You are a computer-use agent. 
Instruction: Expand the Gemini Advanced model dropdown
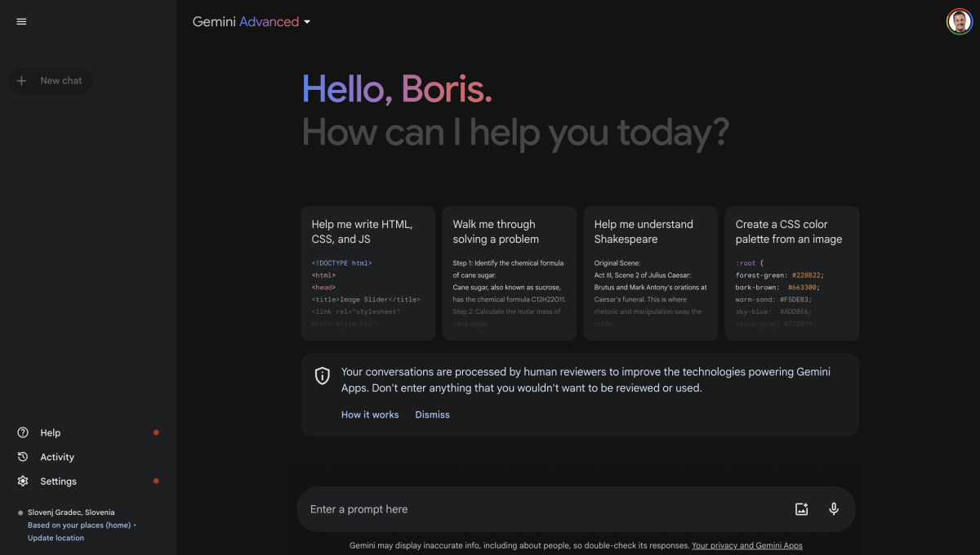pos(252,22)
